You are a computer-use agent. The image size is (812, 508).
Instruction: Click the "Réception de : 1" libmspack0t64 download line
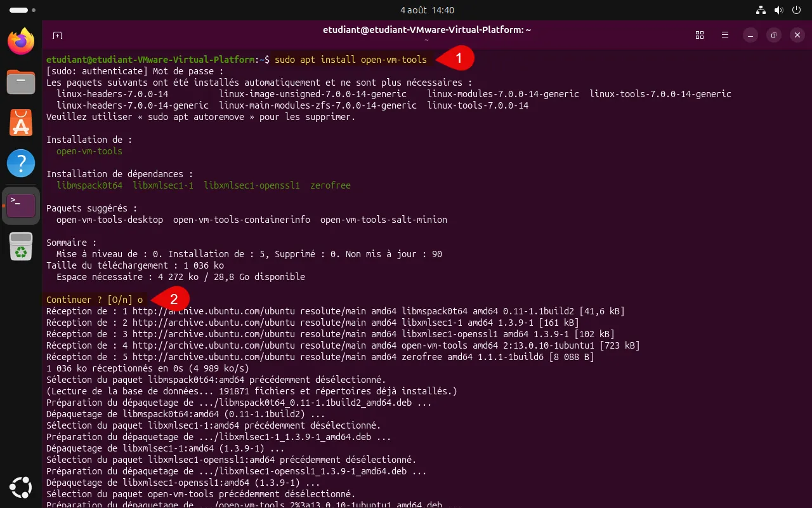point(336,311)
